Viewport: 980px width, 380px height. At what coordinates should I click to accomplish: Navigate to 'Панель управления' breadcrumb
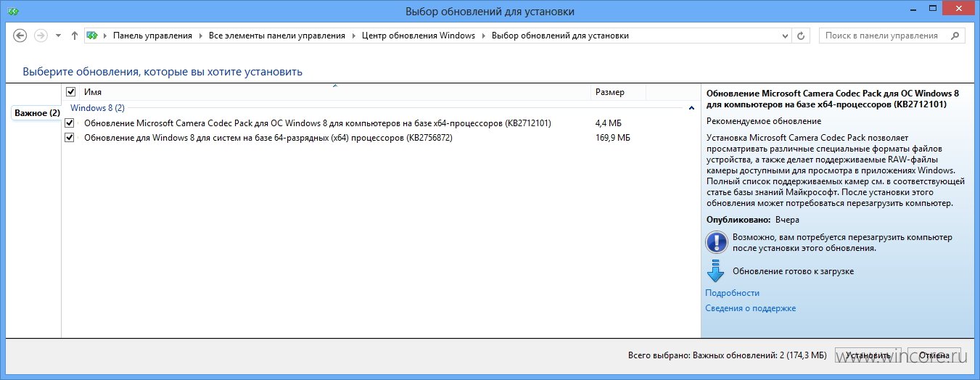coord(152,36)
